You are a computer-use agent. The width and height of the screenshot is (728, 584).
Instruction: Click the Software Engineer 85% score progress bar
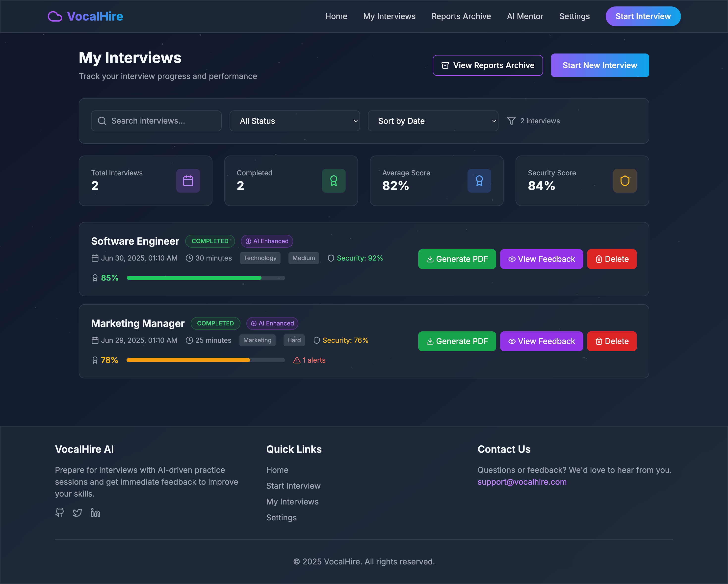(x=206, y=278)
